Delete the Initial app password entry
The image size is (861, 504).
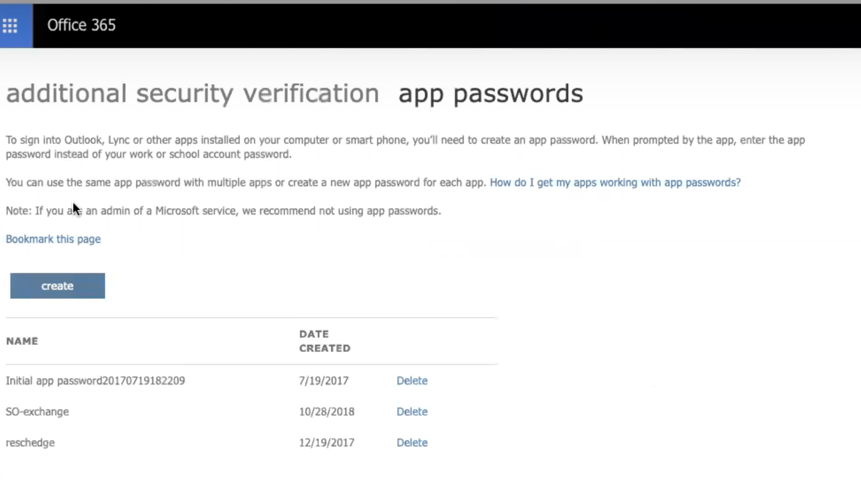pos(412,381)
